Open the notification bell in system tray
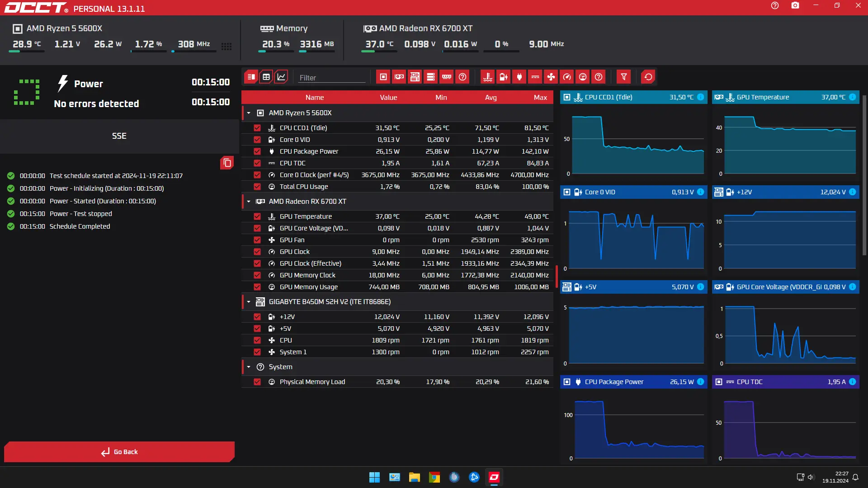Image resolution: width=868 pixels, height=488 pixels. [855, 477]
